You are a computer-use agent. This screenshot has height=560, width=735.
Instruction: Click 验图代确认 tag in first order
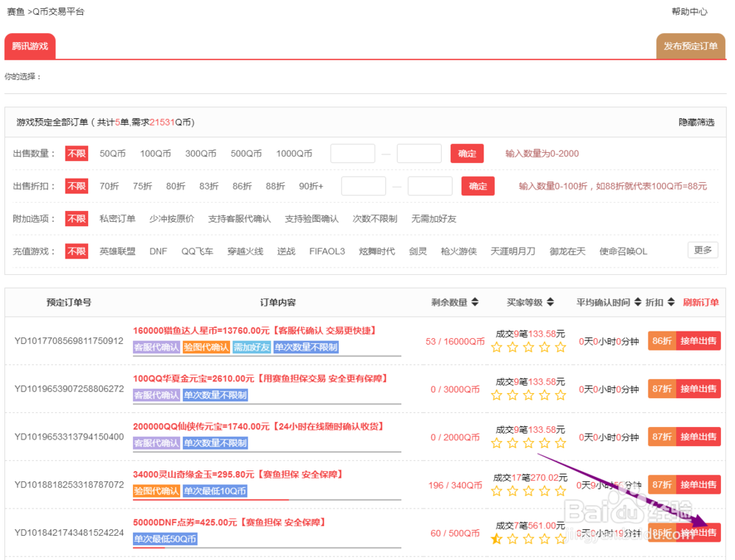(207, 348)
